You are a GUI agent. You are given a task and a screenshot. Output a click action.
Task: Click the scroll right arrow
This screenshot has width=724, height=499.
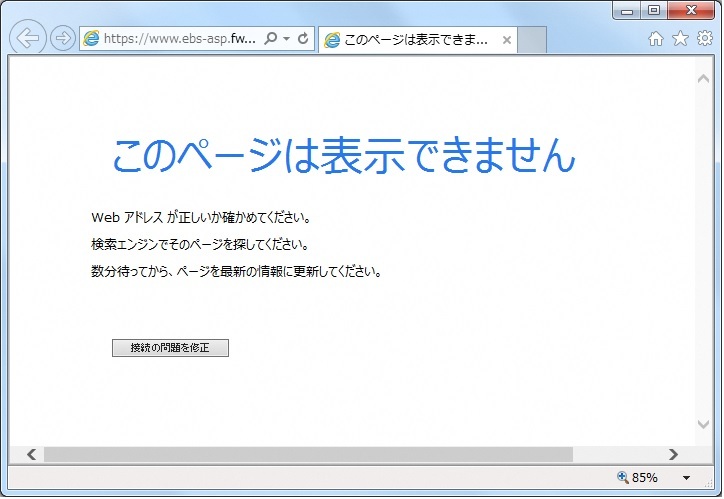point(673,454)
